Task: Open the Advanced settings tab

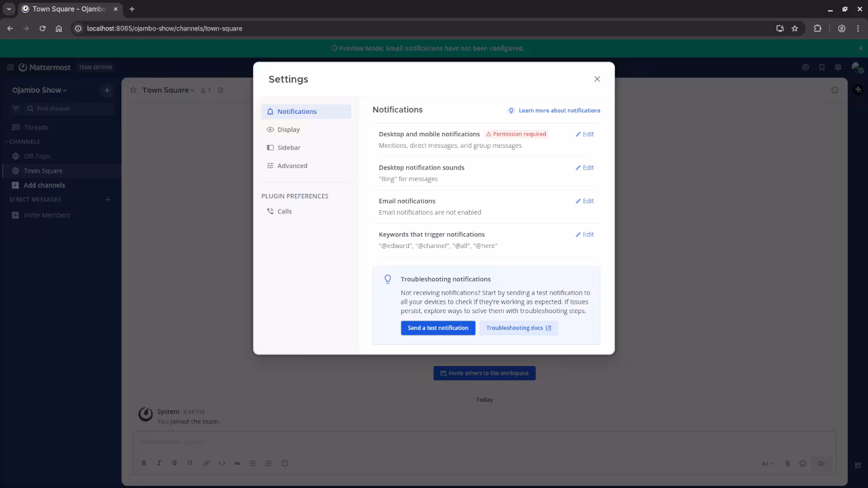Action: [x=292, y=166]
